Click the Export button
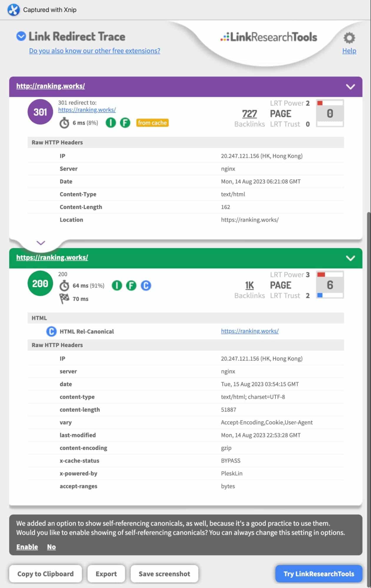This screenshot has height=588, width=371. (x=106, y=574)
